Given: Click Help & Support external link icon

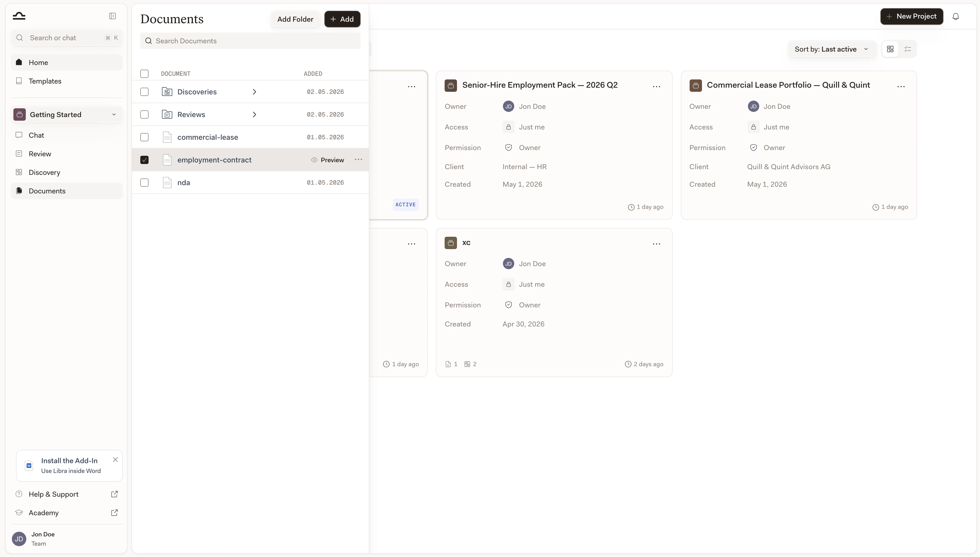Looking at the screenshot, I should click(114, 494).
